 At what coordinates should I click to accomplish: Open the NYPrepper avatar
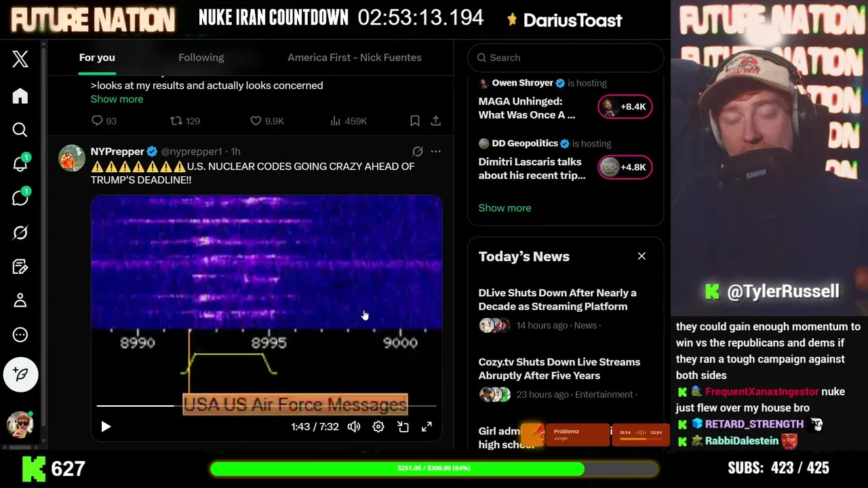pos(72,158)
